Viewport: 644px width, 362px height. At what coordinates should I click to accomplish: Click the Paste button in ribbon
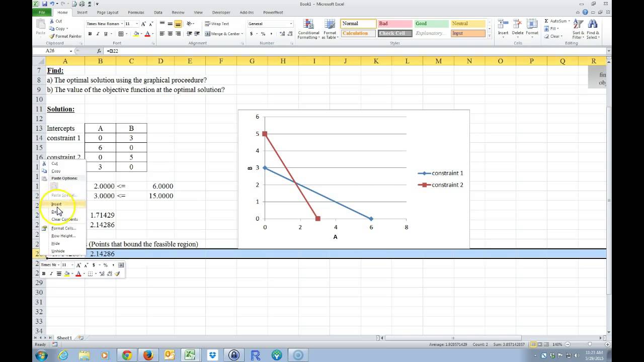[x=41, y=27]
